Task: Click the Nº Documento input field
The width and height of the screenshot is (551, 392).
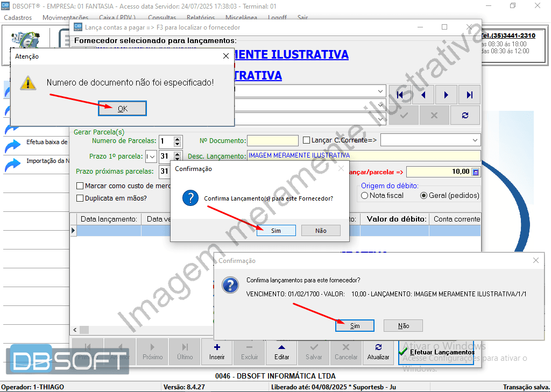Action: pyautogui.click(x=272, y=140)
